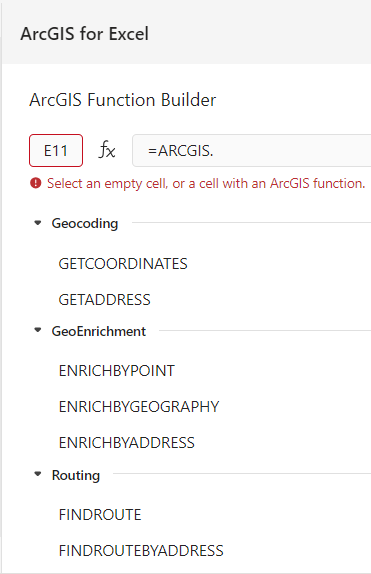Collapse the Routing section arrow
Viewport: 371px width, 574px height.
coord(37,474)
